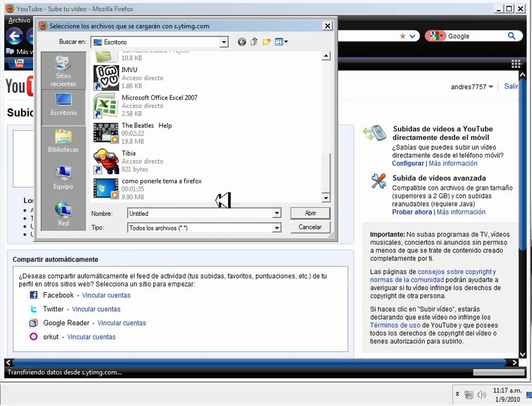The width and height of the screenshot is (532, 406).
Task: Open normas de la comunidad link
Action: (407, 280)
